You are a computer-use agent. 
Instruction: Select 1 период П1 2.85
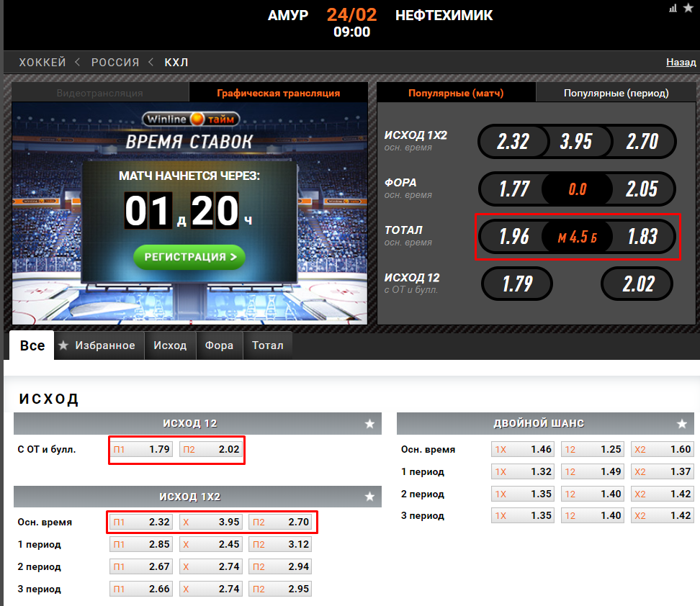click(x=141, y=544)
